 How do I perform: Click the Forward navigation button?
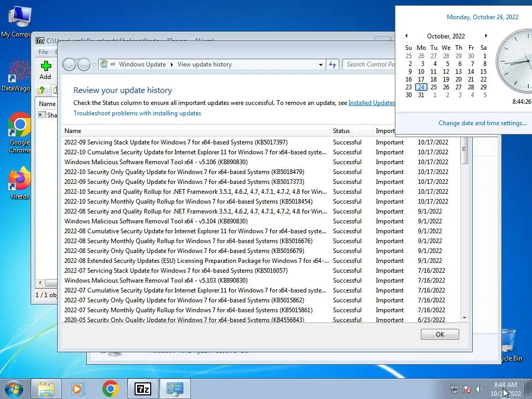click(84, 64)
